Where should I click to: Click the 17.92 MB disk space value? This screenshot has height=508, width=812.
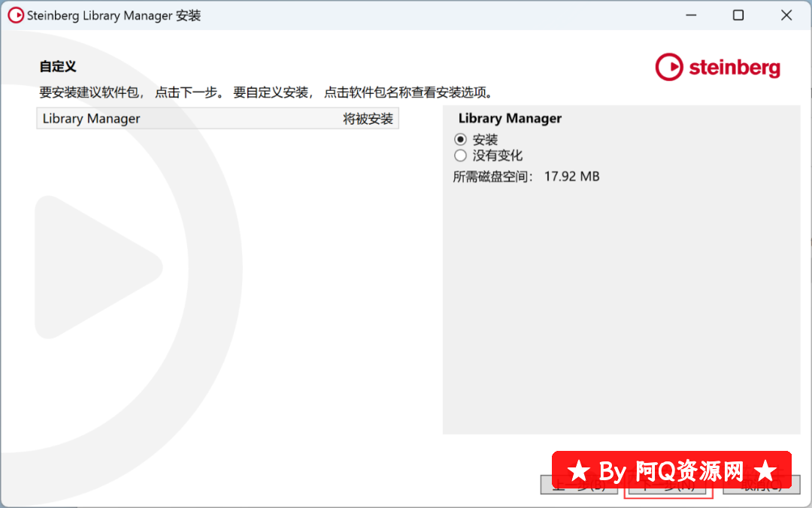tap(571, 177)
